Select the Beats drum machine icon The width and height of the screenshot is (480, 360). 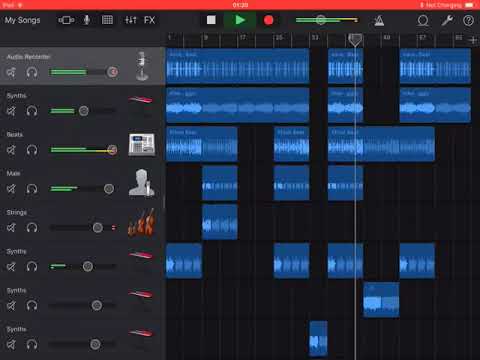142,145
